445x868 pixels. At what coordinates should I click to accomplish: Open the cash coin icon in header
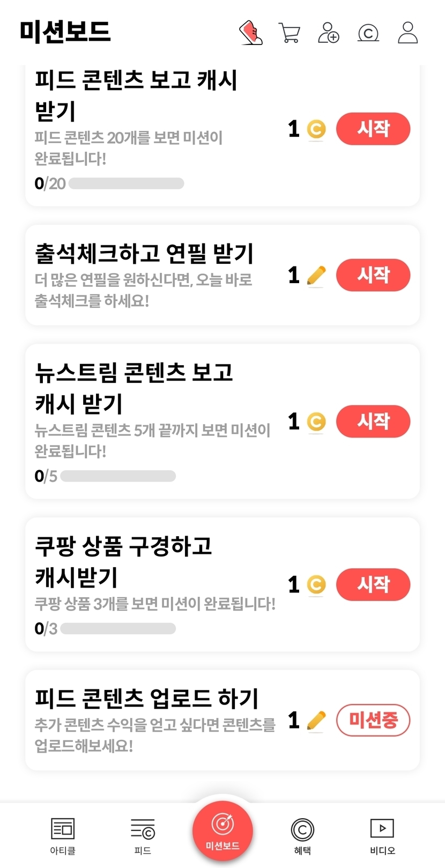click(x=368, y=33)
